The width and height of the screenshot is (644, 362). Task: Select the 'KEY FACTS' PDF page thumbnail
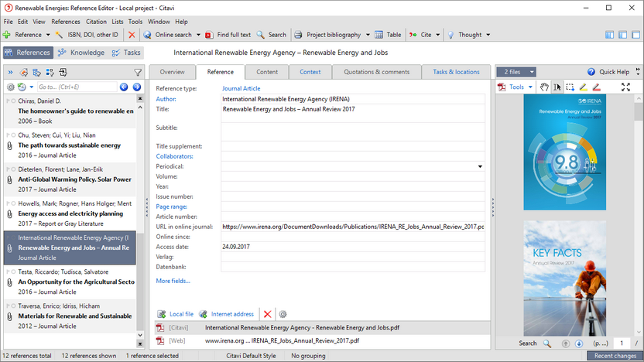565,278
